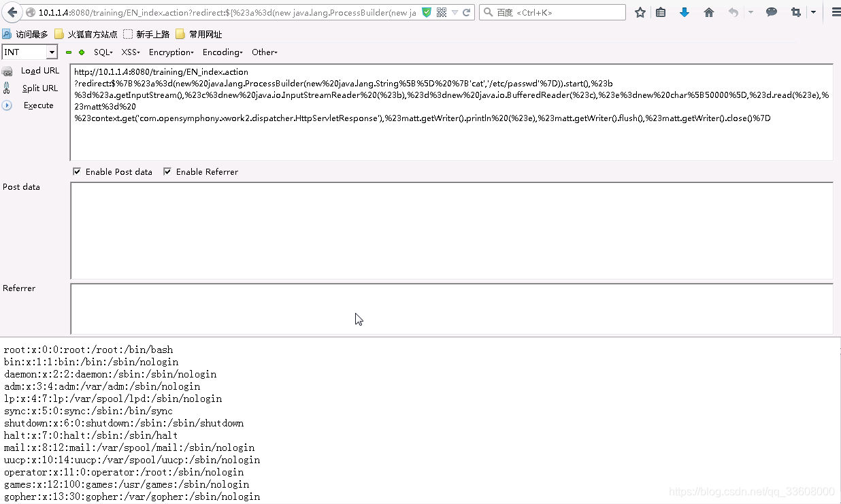The height and width of the screenshot is (504, 841).
Task: Expand the undo arrow dropdown
Action: click(x=751, y=12)
